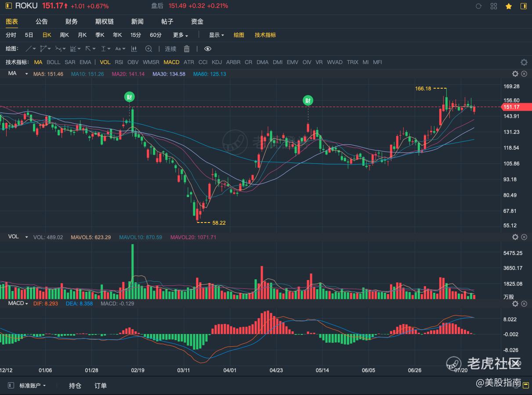This screenshot has width=532, height=395.
Task: Expand the line tool dropdown arrow
Action: (x=34, y=49)
